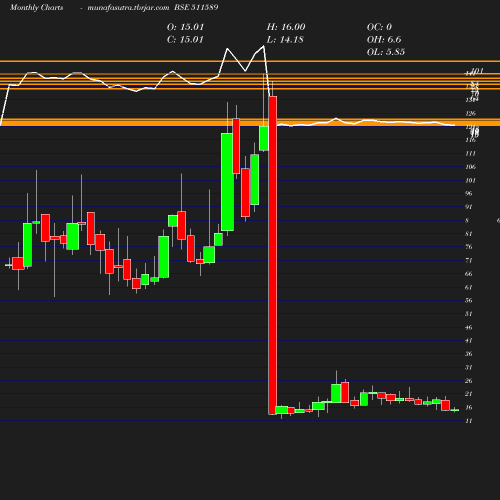This screenshot has height=500, width=500.
Task: Click the 11 price axis label
Action: coord(469,421)
